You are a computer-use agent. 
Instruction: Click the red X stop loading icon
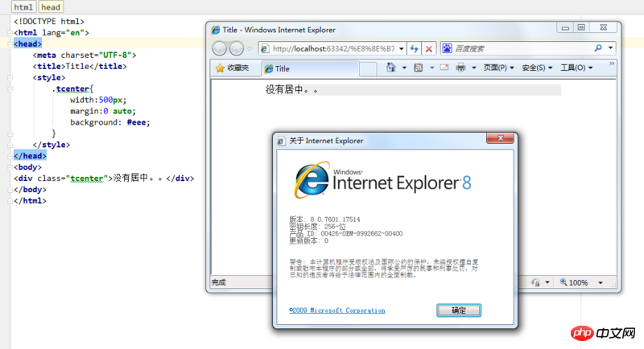(429, 49)
